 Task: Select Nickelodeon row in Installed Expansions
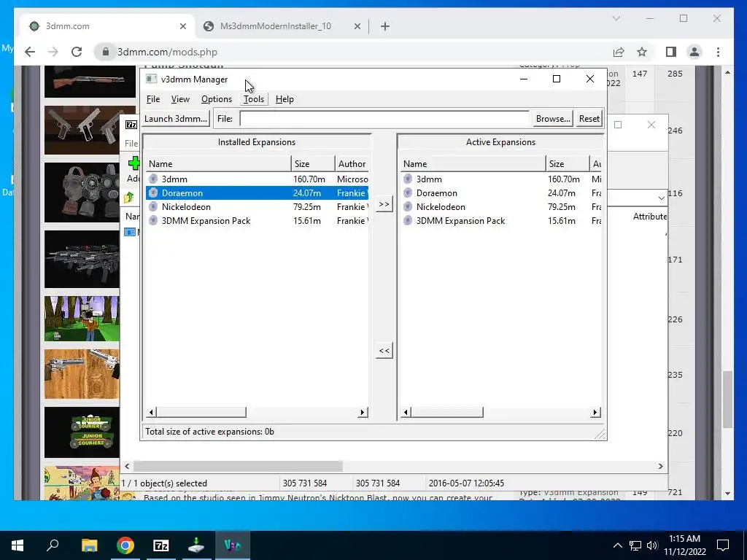click(257, 206)
